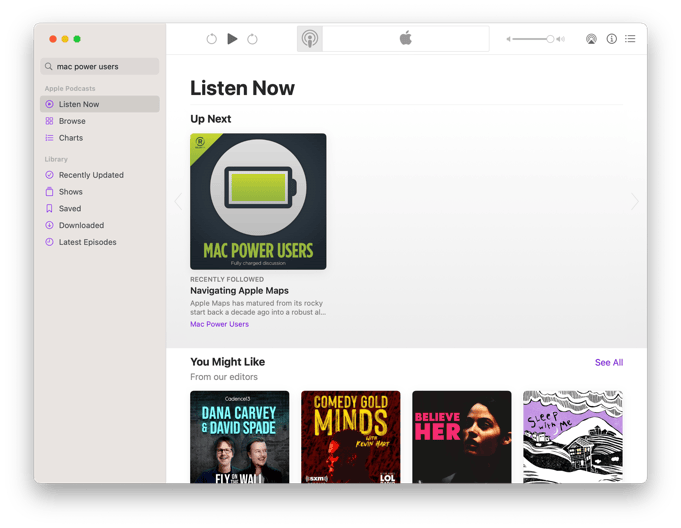Select Listen Now in the sidebar
Image resolution: width=681 pixels, height=528 pixels.
(x=99, y=104)
